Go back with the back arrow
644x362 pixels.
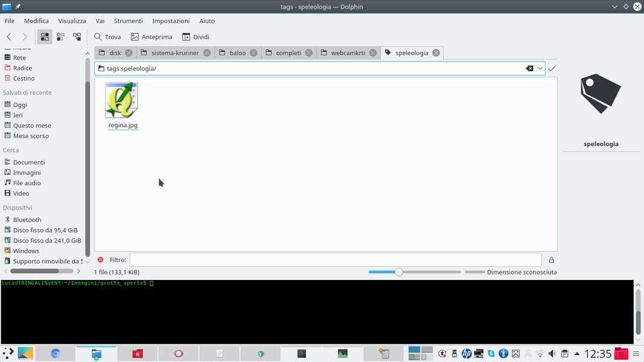tap(10, 37)
